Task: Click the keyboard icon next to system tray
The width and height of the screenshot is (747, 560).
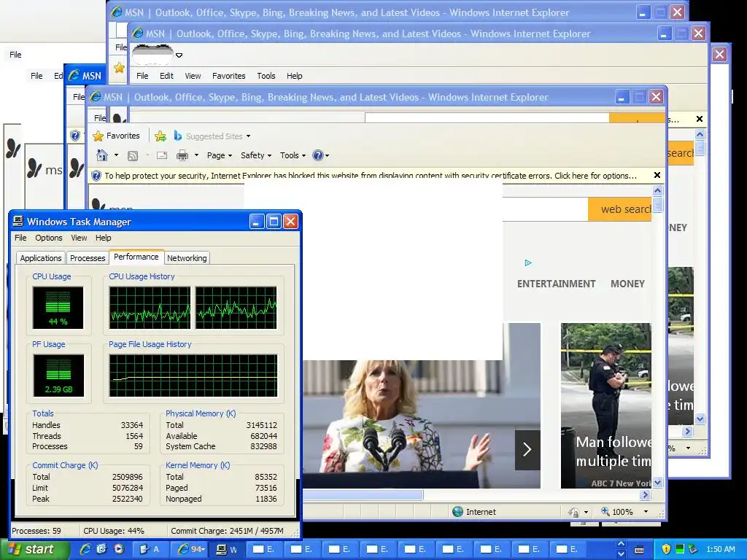Action: click(x=640, y=550)
